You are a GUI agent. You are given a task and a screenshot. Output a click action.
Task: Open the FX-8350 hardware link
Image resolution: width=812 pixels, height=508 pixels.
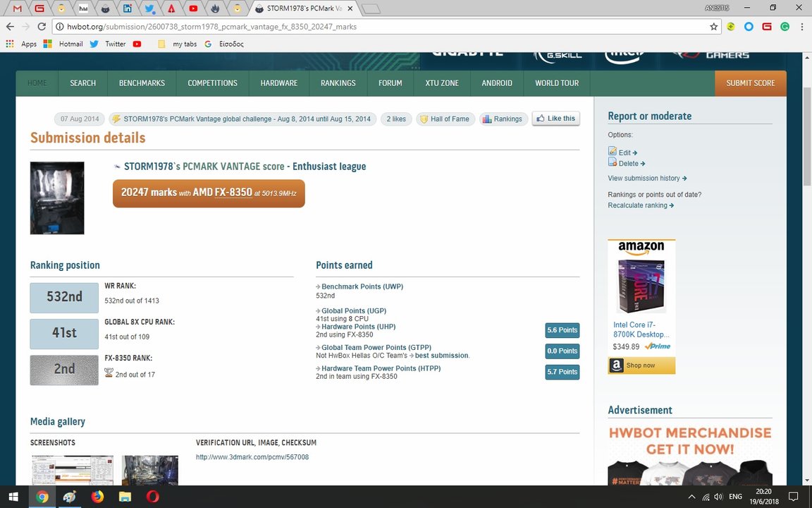tap(233, 192)
